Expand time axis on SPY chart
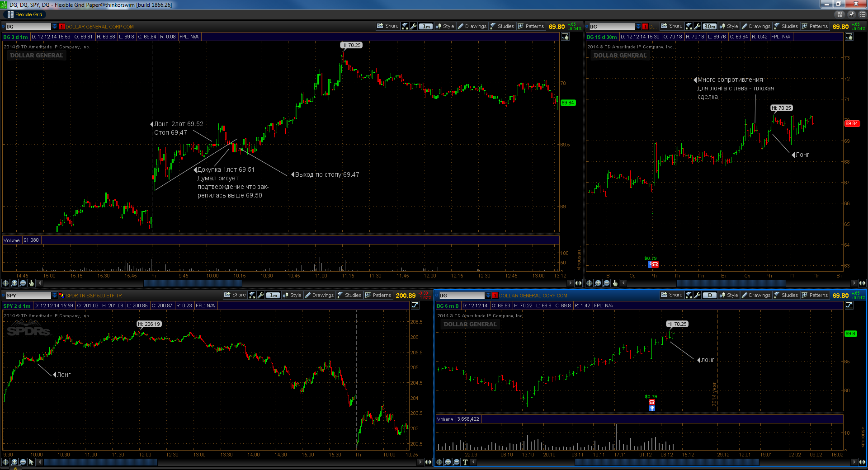Viewport: 868px width, 470px height. 428,462
